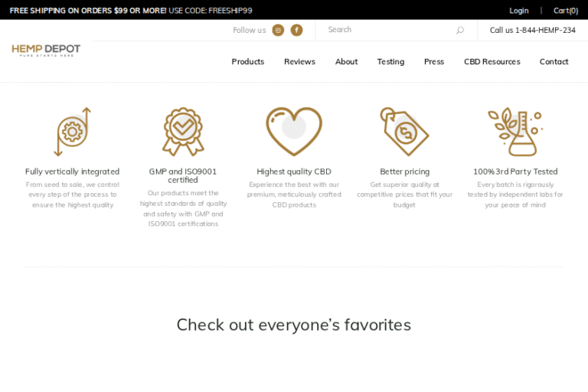Open the Instagram social icon
Viewport: 588px width, 392px height.
(278, 31)
